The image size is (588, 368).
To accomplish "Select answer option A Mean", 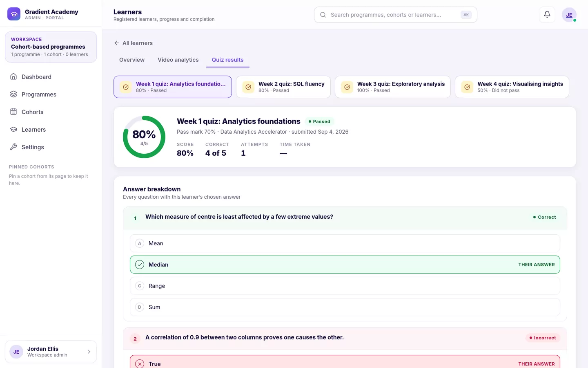I will 345,243.
